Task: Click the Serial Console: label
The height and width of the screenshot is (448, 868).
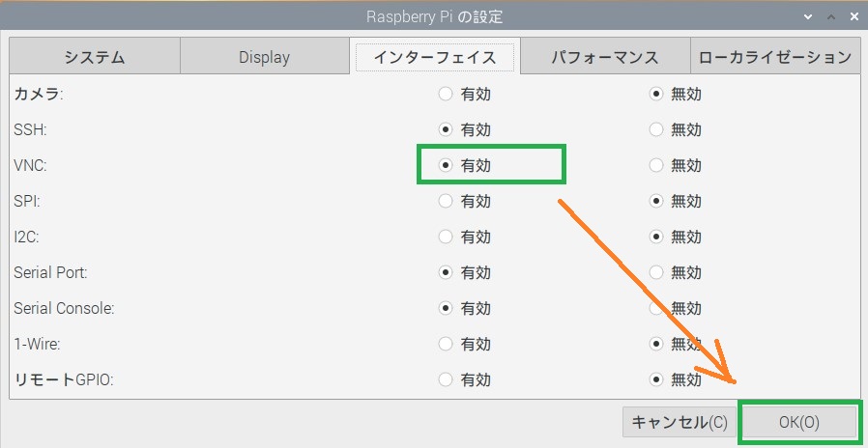Action: tap(64, 308)
